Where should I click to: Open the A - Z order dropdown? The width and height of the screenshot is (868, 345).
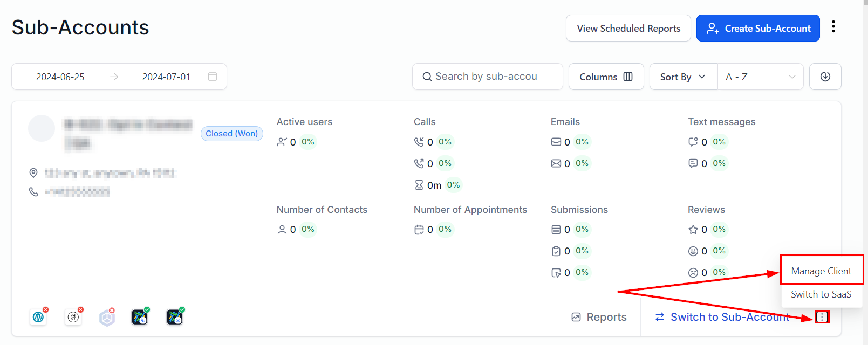(761, 77)
